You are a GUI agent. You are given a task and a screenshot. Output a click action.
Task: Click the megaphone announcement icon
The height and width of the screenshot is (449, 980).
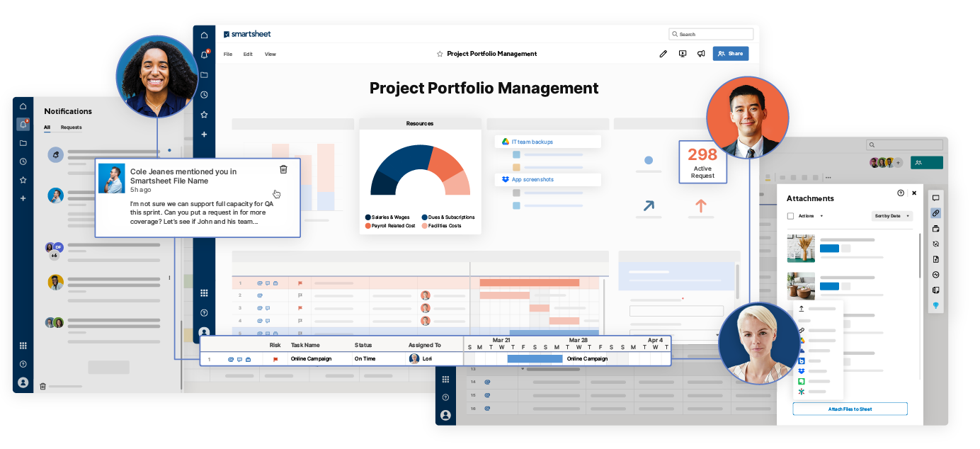click(x=701, y=53)
